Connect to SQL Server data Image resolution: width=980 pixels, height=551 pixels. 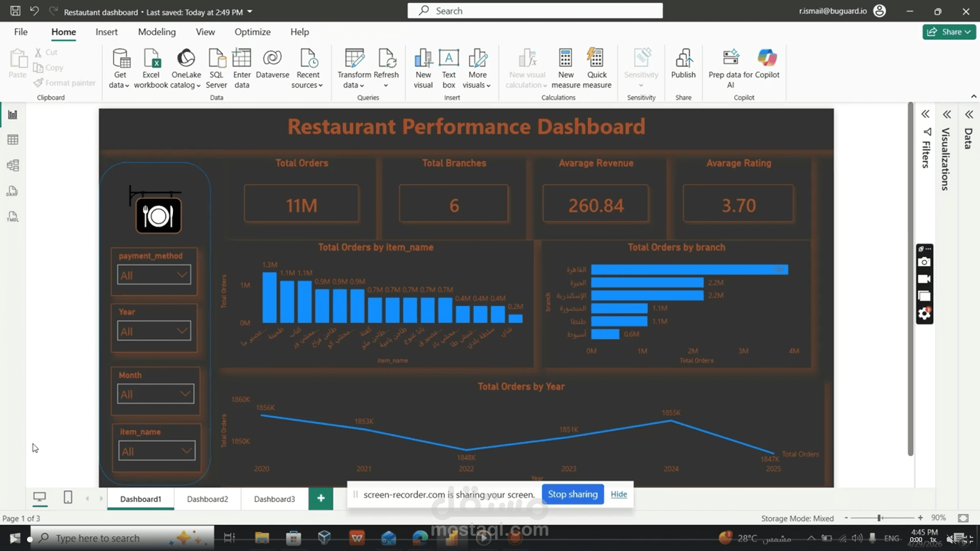coord(216,68)
